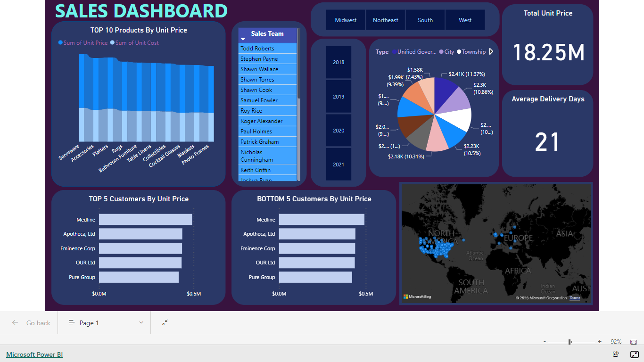The height and width of the screenshot is (362, 644).
Task: Open the Microsoft Power BI link
Action: (x=34, y=354)
